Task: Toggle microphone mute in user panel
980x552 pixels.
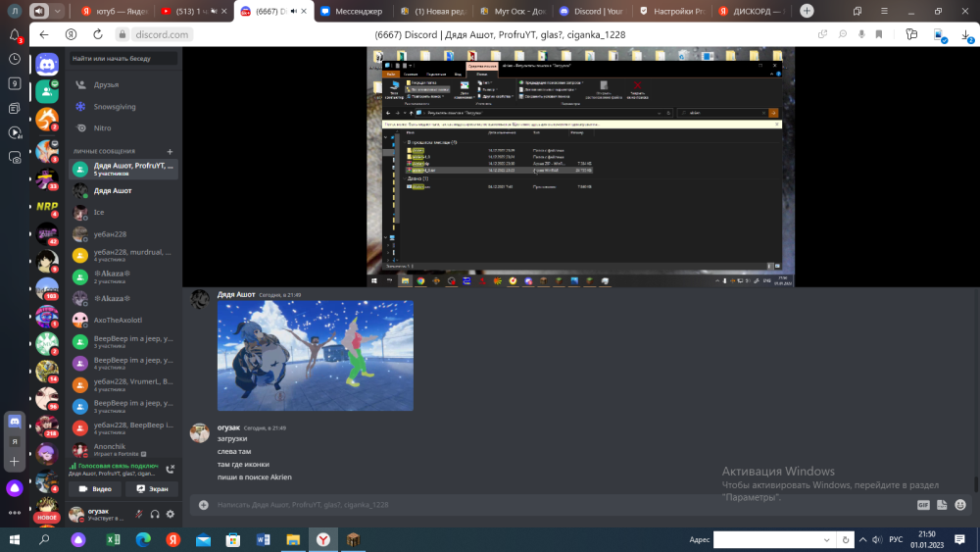Action: (139, 514)
